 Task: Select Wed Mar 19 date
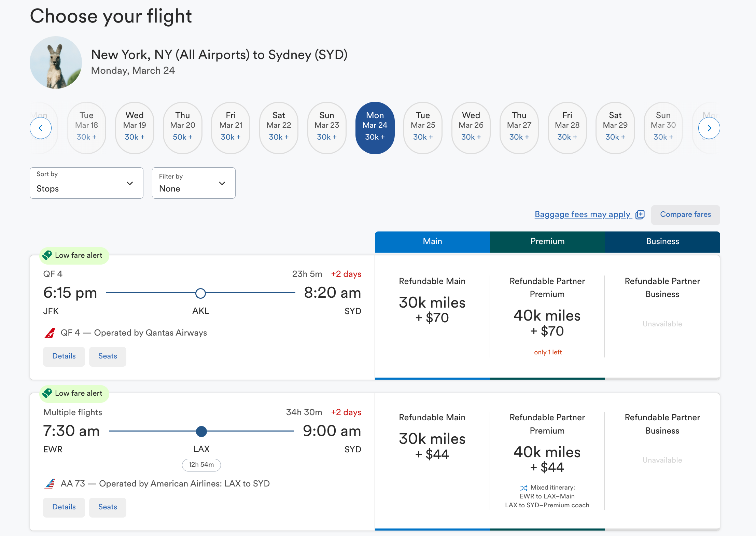click(135, 128)
